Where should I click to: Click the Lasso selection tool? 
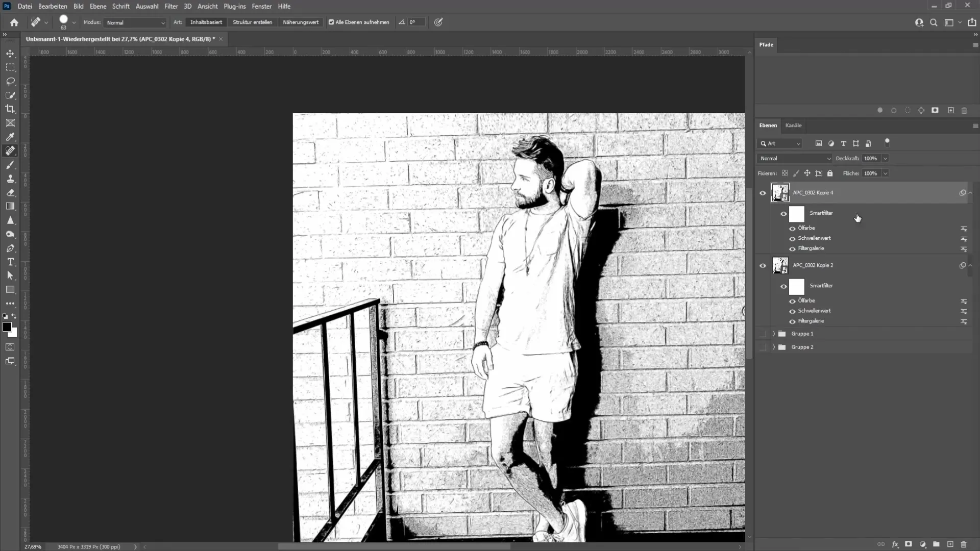pyautogui.click(x=10, y=81)
